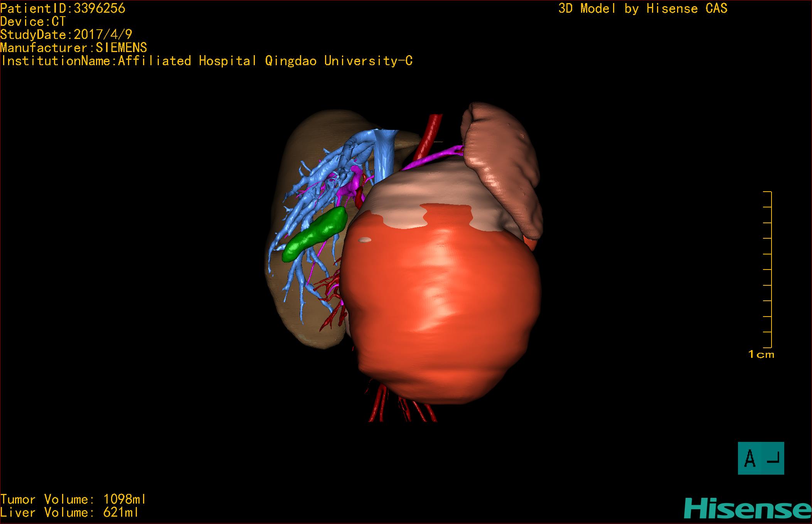This screenshot has width=812, height=524.
Task: Click the PatientID text line
Action: pyautogui.click(x=63, y=8)
